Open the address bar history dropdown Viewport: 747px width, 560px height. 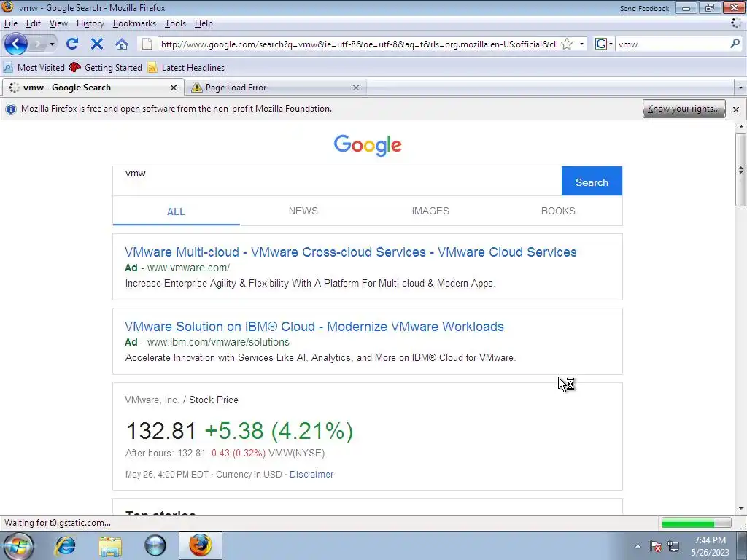(581, 44)
